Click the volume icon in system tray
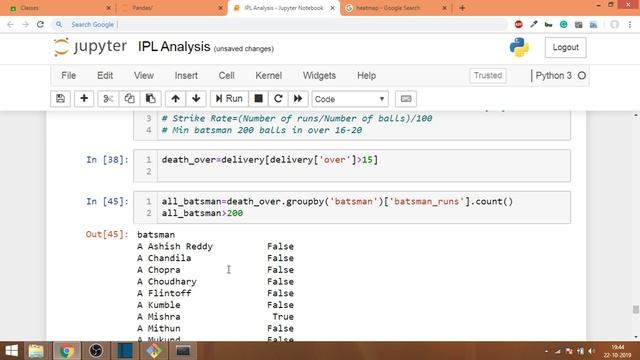Image resolution: width=640 pixels, height=360 pixels. (591, 351)
